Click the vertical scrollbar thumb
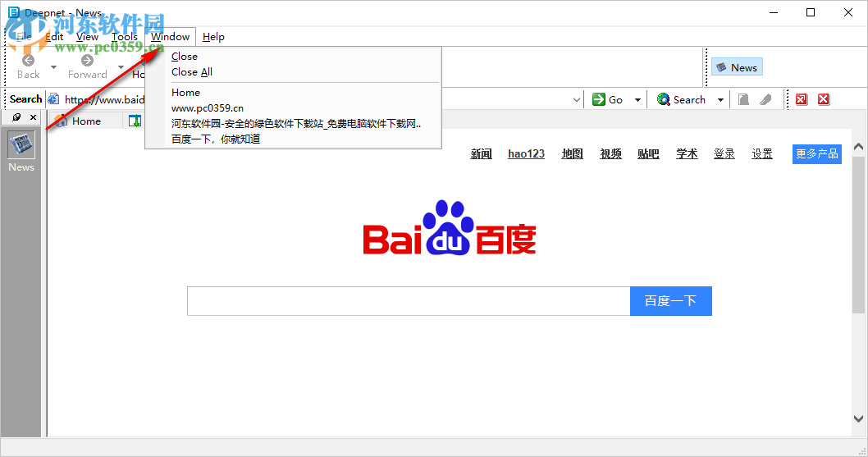The height and width of the screenshot is (457, 868). (x=859, y=235)
